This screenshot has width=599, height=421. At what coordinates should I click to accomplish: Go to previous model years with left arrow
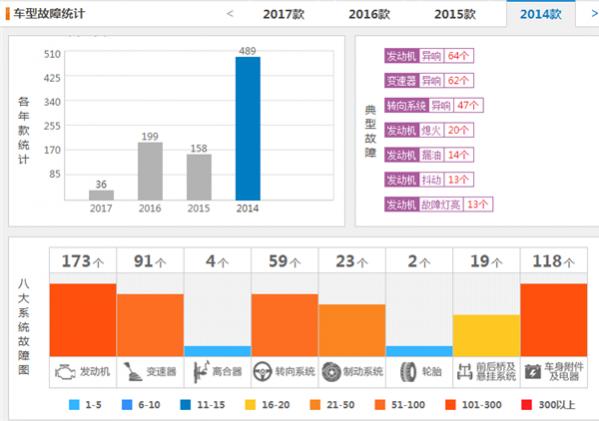click(230, 14)
